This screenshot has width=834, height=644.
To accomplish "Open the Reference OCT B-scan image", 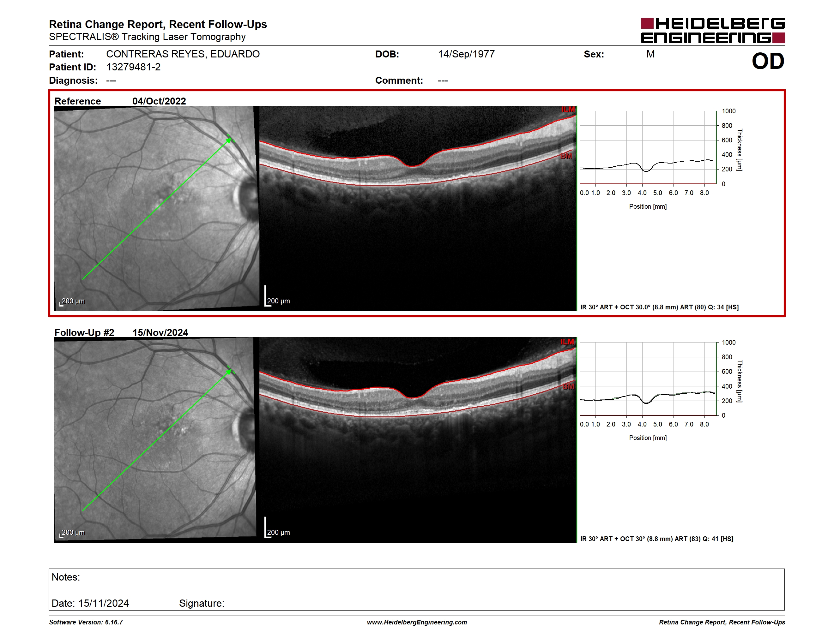I will [x=418, y=208].
